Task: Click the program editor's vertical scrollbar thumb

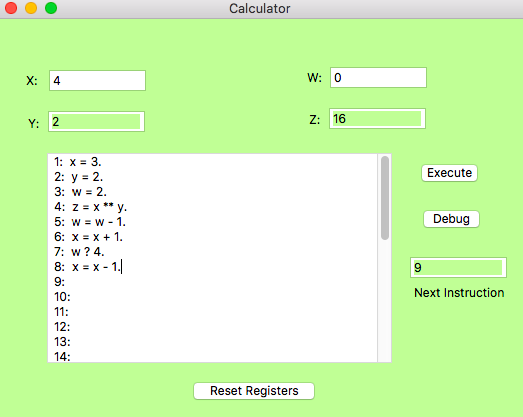Action: [385, 198]
